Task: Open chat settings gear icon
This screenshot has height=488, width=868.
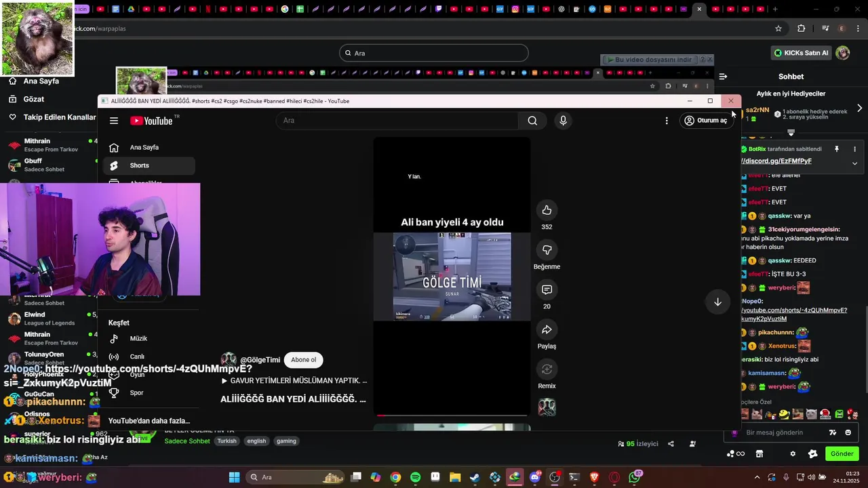Action: (793, 454)
